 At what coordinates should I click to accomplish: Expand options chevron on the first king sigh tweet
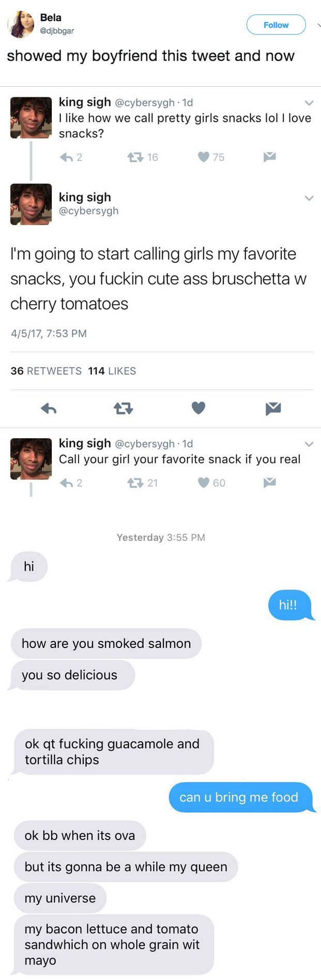point(309,103)
